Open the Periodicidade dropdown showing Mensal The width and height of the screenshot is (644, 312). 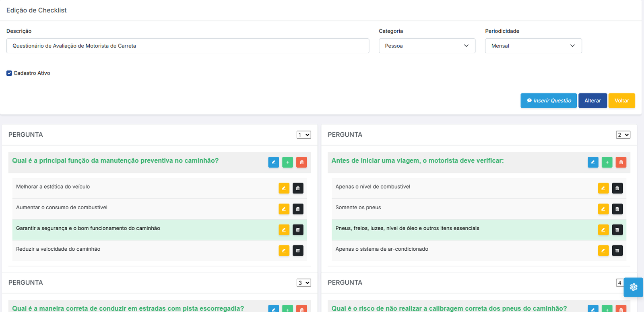(x=533, y=46)
